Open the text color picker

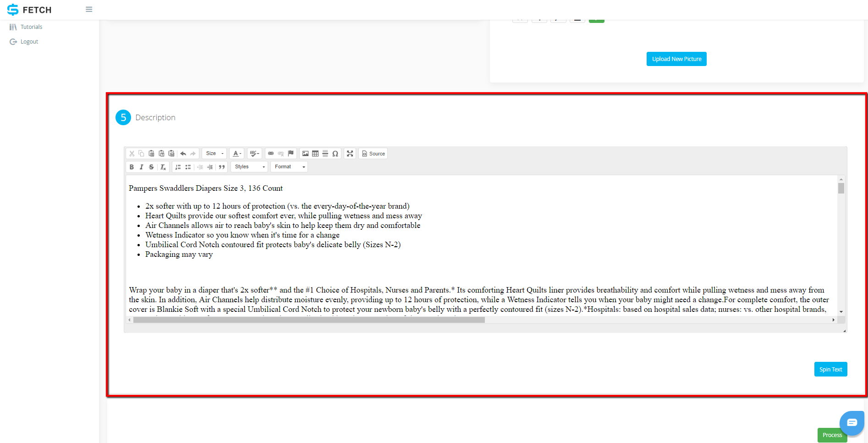coord(237,154)
